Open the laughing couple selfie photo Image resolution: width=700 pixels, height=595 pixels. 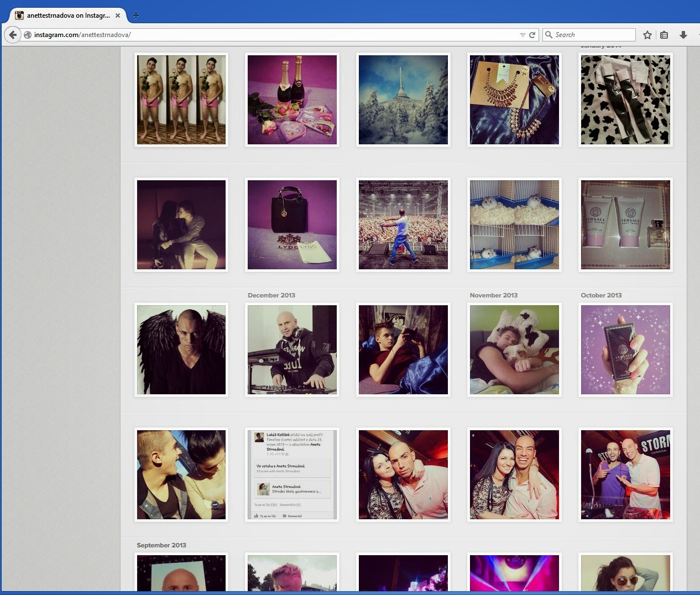[181, 474]
